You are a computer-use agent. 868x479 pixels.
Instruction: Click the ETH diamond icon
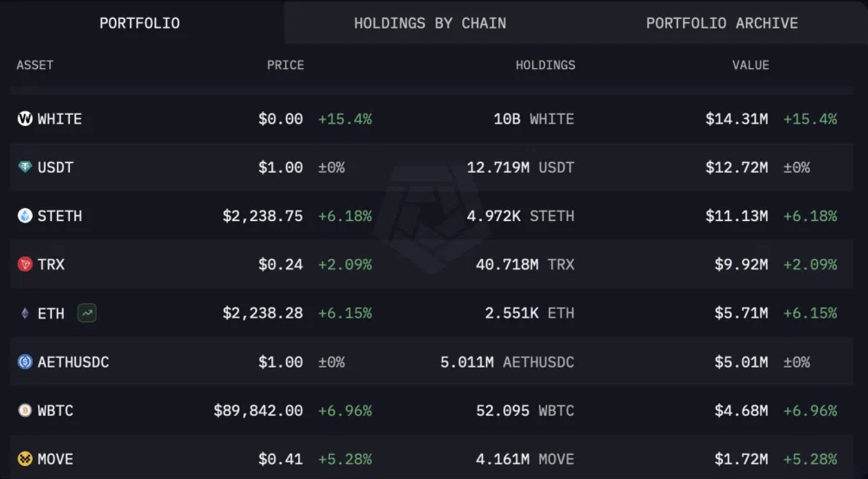25,313
